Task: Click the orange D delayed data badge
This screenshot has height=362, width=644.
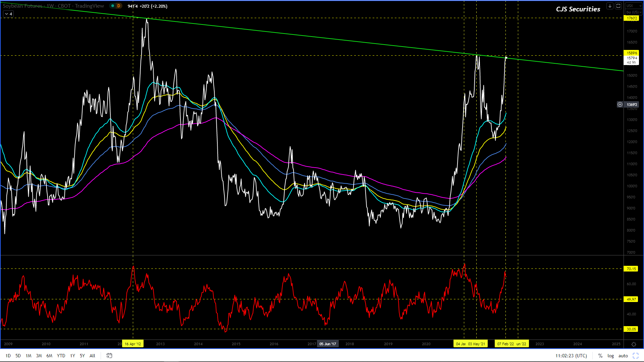Action: coord(118,6)
